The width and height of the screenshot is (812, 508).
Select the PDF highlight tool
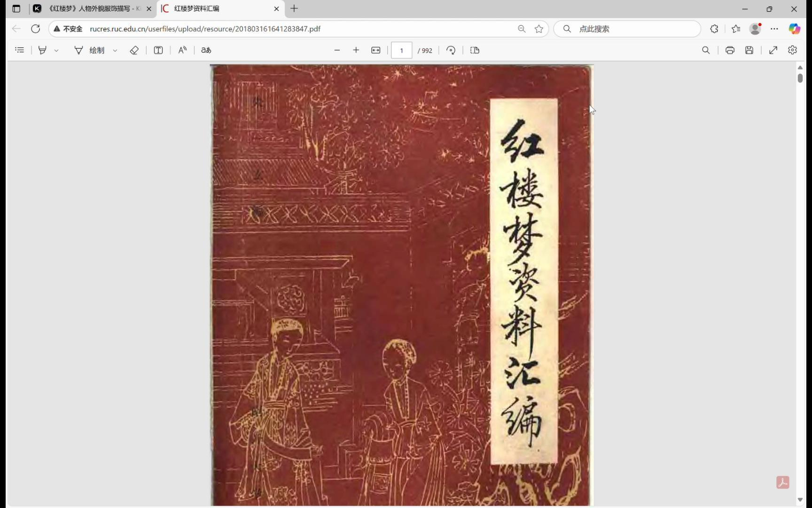[x=42, y=50]
